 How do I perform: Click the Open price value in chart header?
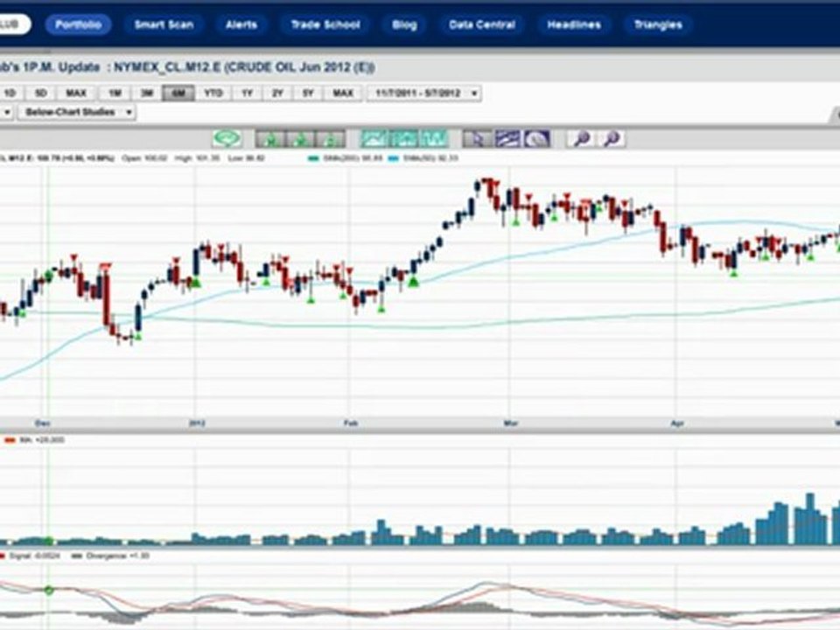[x=144, y=158]
